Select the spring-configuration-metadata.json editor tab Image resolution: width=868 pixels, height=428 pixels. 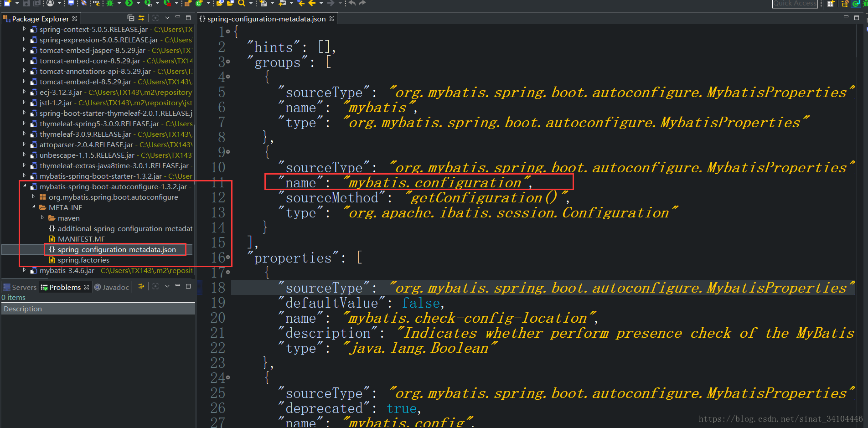(x=266, y=19)
